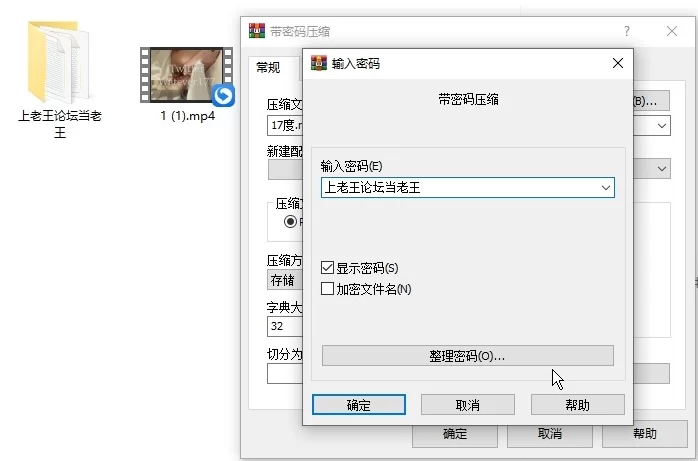Select the 1 (1).mp4 video thumbnail
This screenshot has width=698, height=461.
(186, 75)
